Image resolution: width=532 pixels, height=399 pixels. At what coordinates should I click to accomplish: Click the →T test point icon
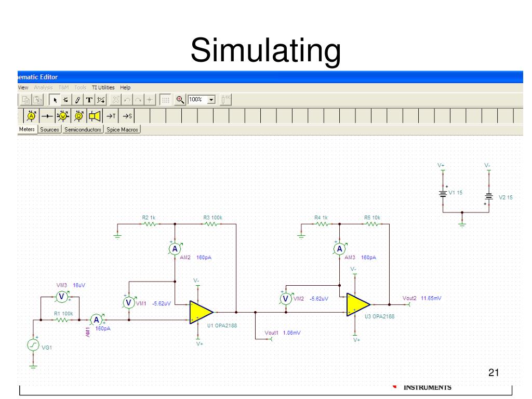(x=111, y=116)
